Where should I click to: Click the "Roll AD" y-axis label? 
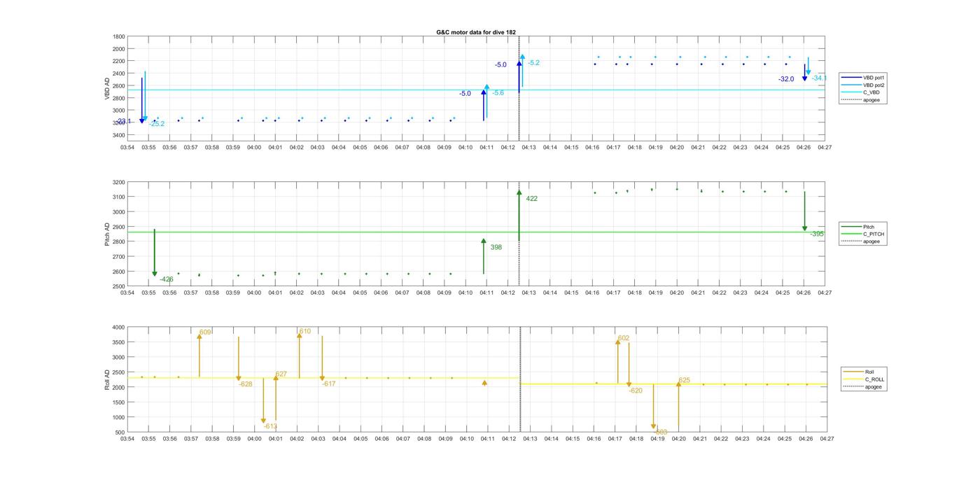point(108,379)
